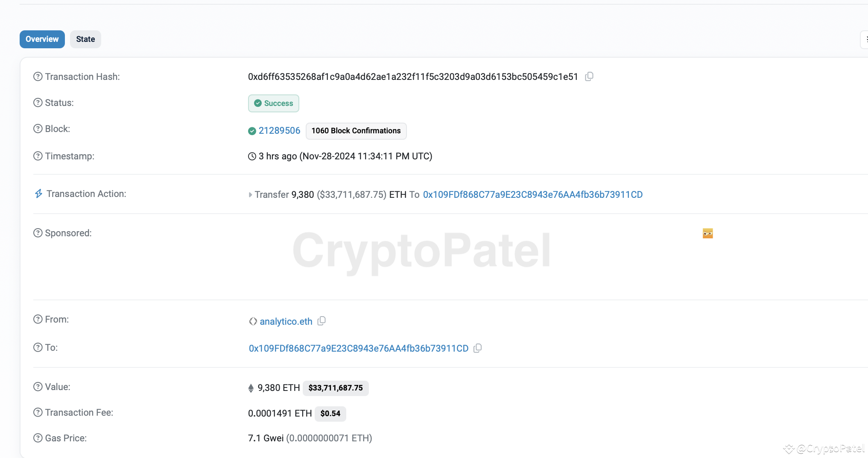
Task: Click the checkmark inside the Success badge
Action: click(x=257, y=103)
